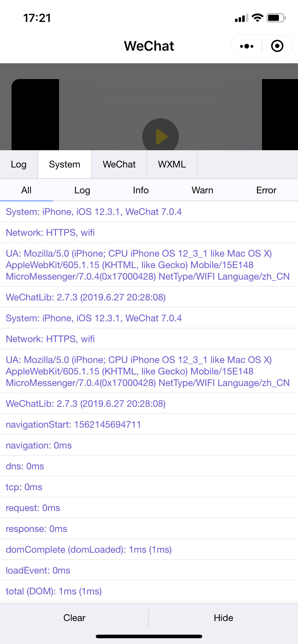Hide the vConsole panel

click(x=223, y=618)
